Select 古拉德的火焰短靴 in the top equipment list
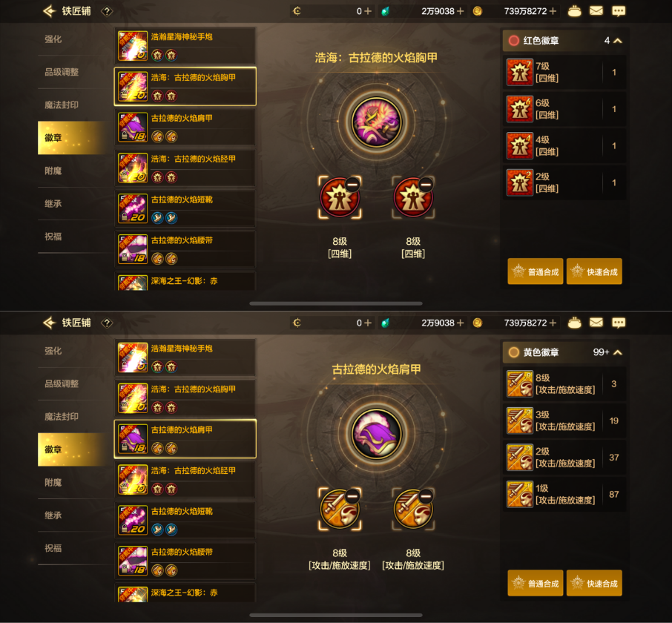The height and width of the screenshot is (623, 672). coord(185,208)
